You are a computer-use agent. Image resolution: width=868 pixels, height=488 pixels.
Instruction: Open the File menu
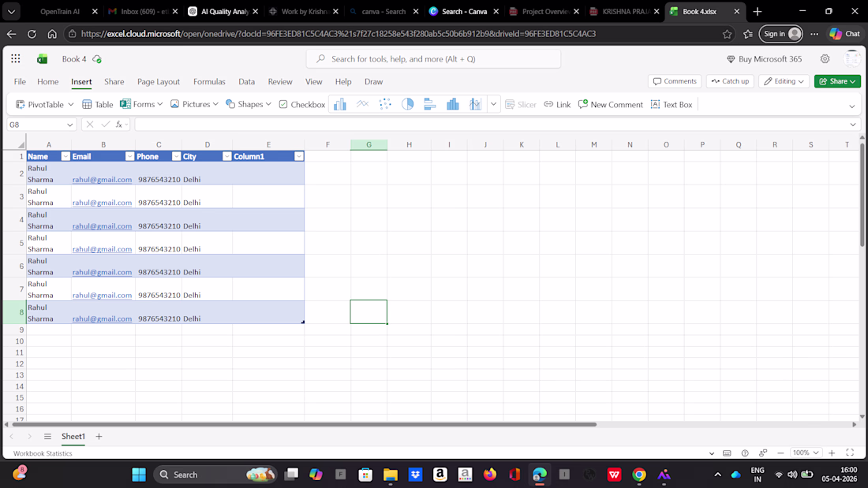pos(20,81)
